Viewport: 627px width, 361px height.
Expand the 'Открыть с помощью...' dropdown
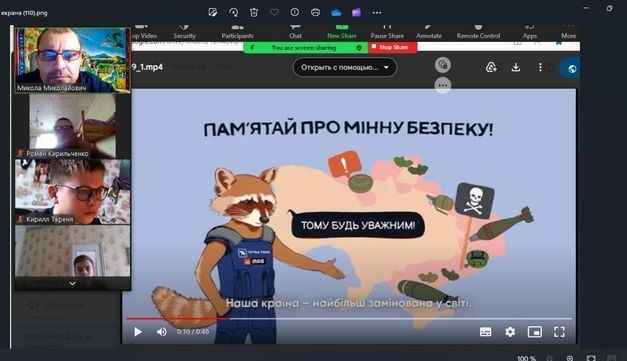(x=345, y=67)
